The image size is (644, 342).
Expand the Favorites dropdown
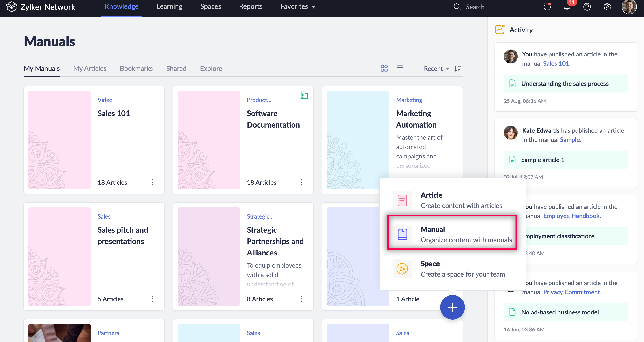[x=298, y=6]
